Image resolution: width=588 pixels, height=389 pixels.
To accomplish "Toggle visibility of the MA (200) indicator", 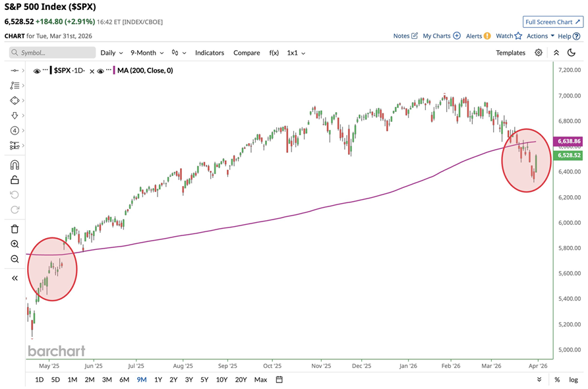I will click(x=100, y=71).
